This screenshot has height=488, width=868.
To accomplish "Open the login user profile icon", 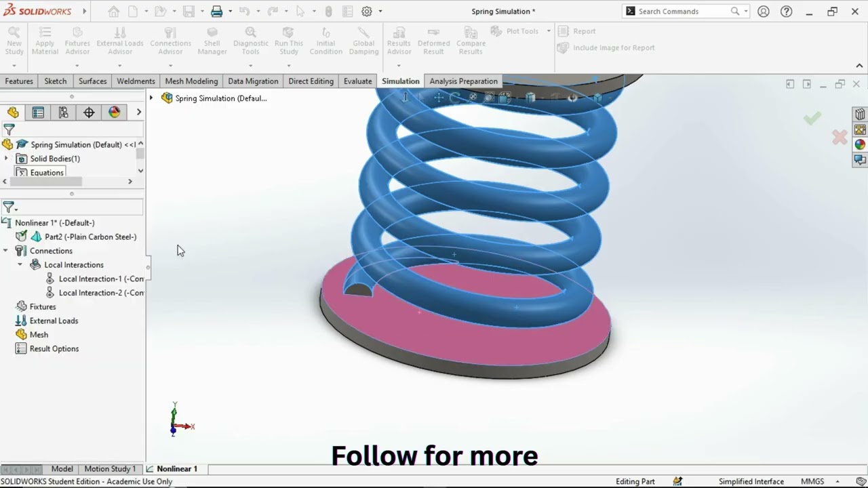I will tap(764, 12).
